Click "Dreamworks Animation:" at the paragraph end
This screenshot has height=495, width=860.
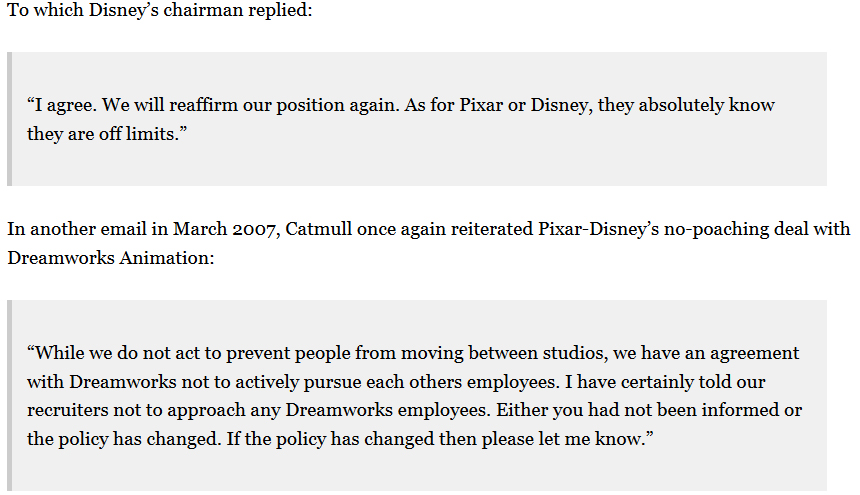[x=111, y=257]
